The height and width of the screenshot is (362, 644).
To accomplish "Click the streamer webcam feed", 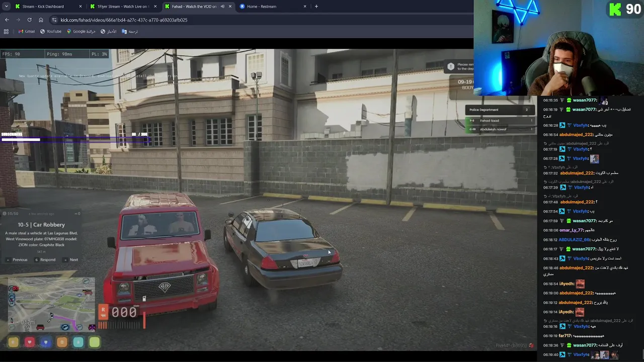I will coord(558,48).
